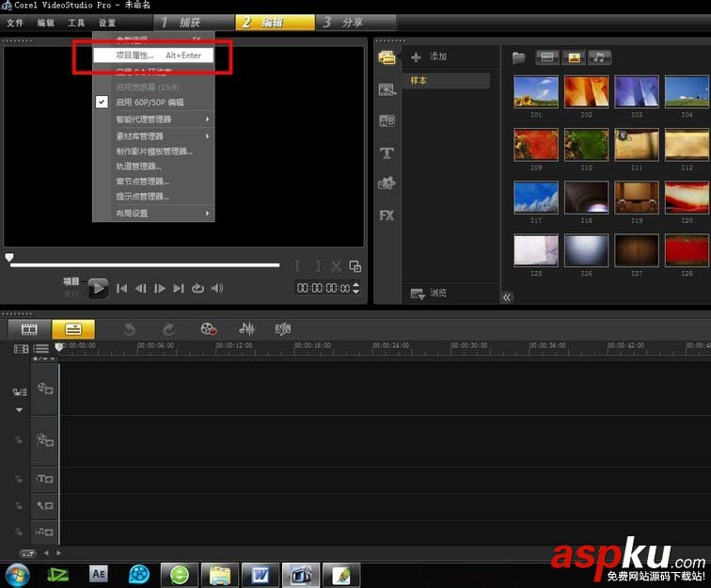Open the File menu
This screenshot has height=588, width=711.
tap(15, 23)
